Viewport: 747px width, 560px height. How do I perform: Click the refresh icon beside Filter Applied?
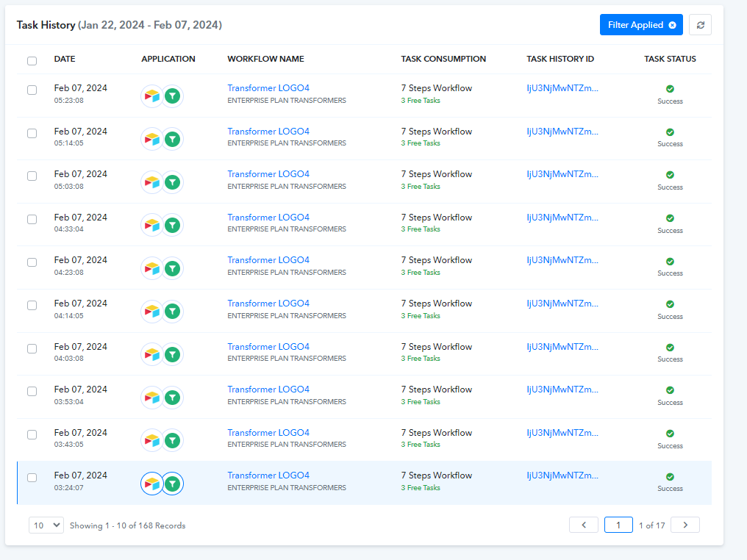point(700,25)
